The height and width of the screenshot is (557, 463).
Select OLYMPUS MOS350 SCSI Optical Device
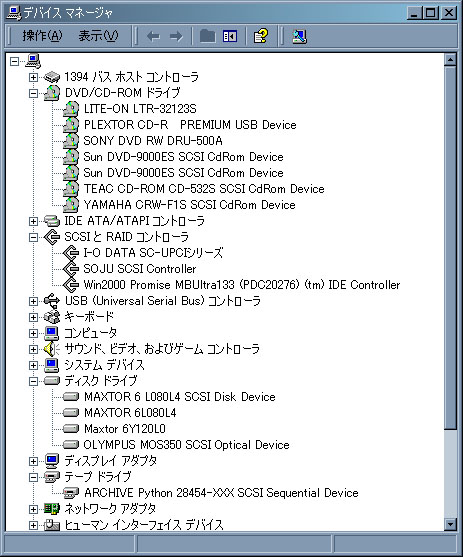coord(187,445)
